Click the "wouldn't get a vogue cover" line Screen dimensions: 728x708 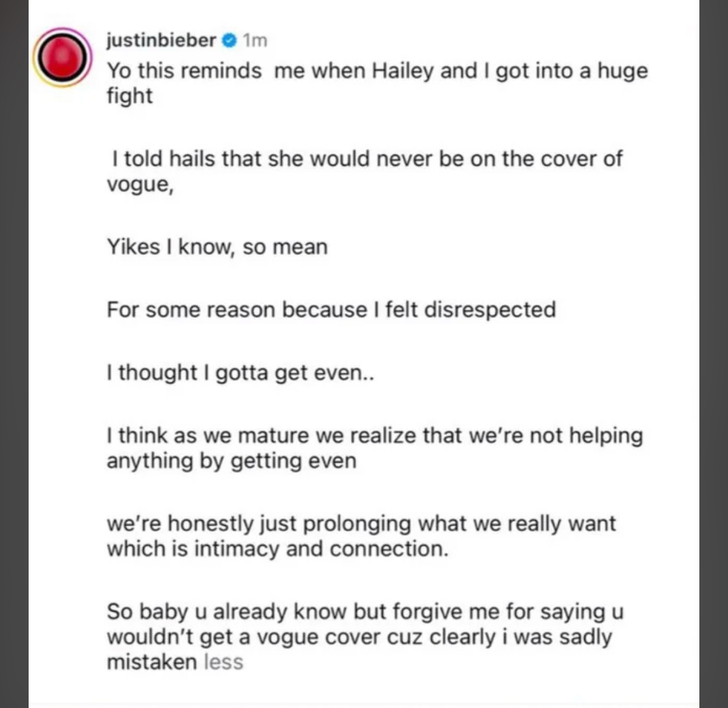pyautogui.click(x=360, y=637)
